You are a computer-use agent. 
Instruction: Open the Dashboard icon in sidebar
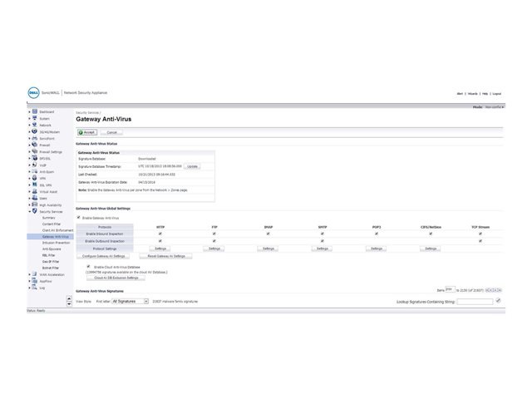pos(35,111)
